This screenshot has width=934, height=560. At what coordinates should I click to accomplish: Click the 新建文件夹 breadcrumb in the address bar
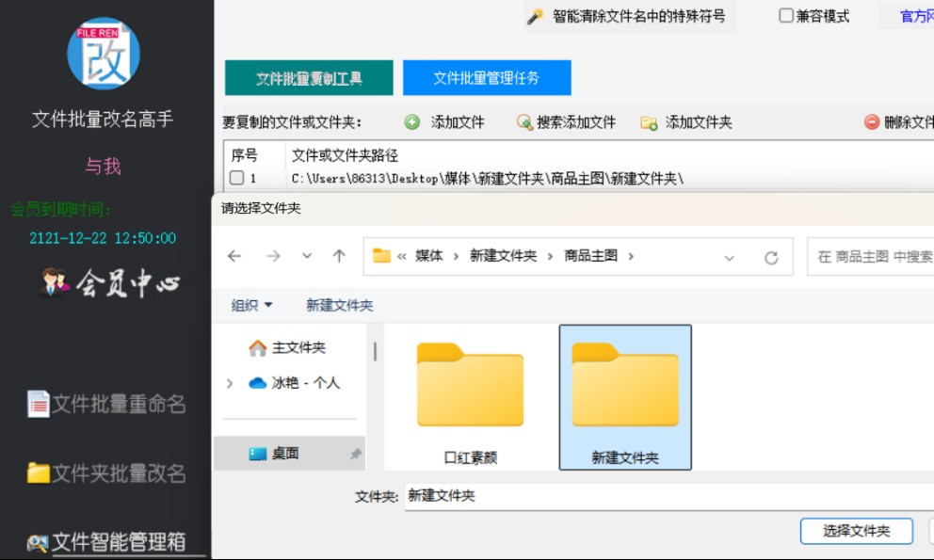tap(504, 256)
